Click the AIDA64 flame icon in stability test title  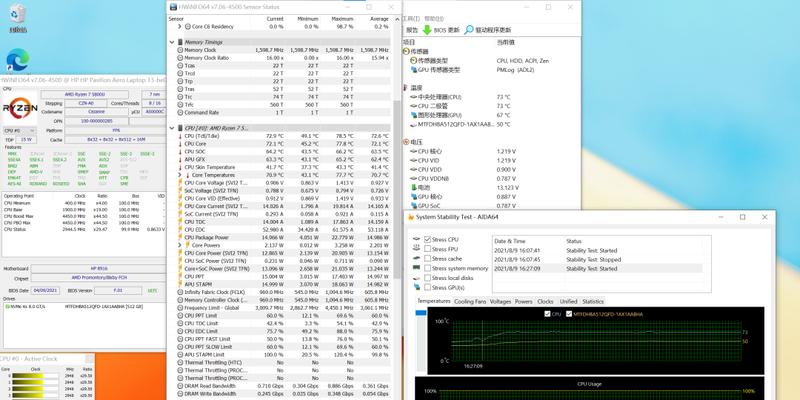click(411, 217)
